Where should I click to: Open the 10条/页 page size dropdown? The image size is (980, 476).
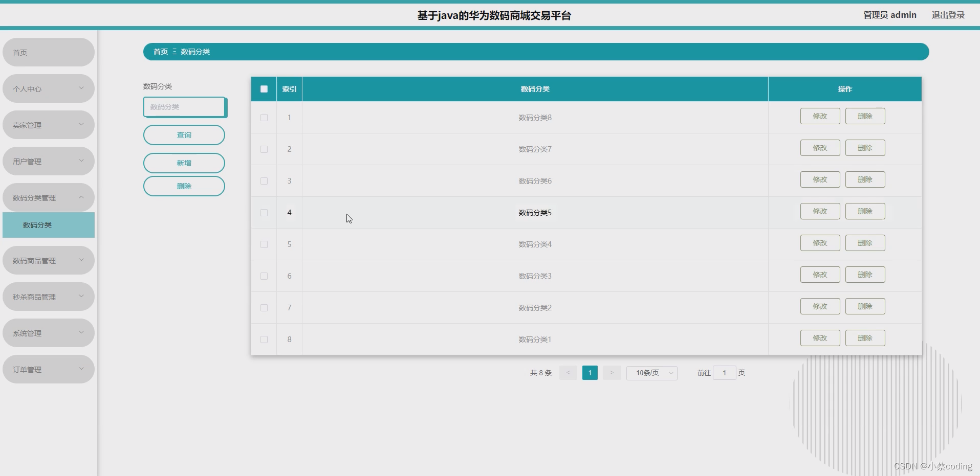pos(652,373)
